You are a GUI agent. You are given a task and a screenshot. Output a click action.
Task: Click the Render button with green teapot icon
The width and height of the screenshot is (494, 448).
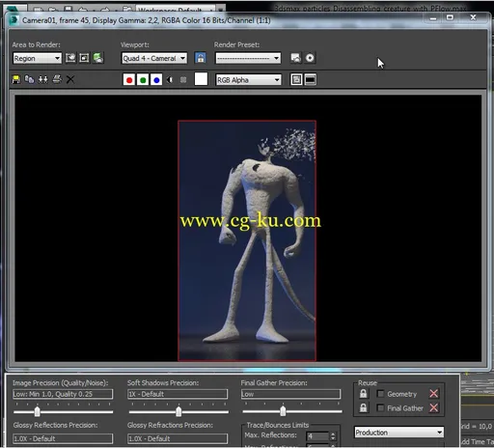[x=98, y=58]
